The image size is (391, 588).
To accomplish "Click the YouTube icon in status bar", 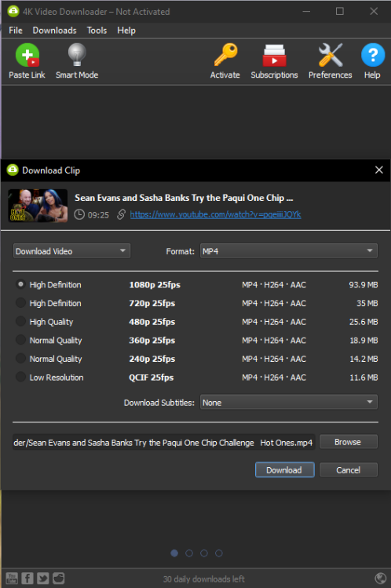I will coord(12,578).
